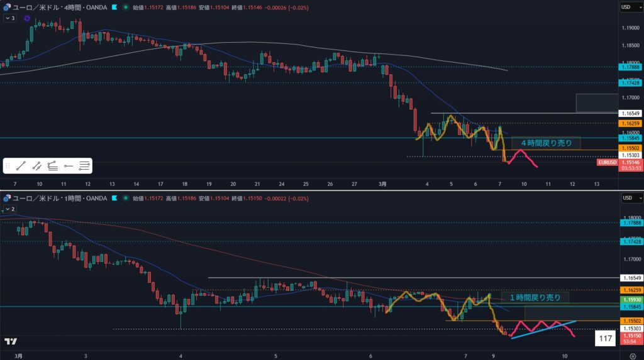Click the purple indicator icon in upper chart
Image resolution: width=644 pixels, height=360 pixels.
click(28, 18)
